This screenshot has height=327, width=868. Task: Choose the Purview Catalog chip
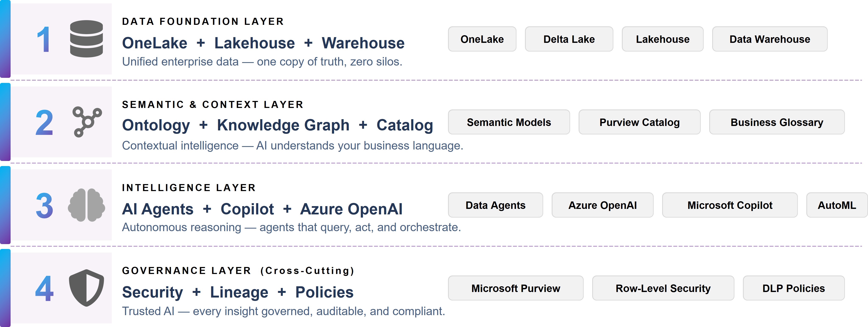639,122
